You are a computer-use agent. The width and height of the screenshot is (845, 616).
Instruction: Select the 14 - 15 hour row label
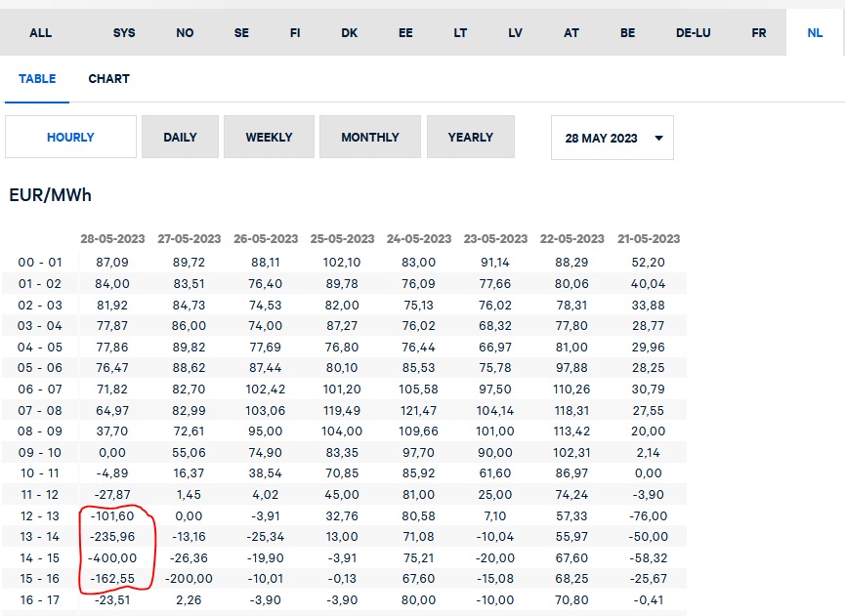tap(39, 557)
